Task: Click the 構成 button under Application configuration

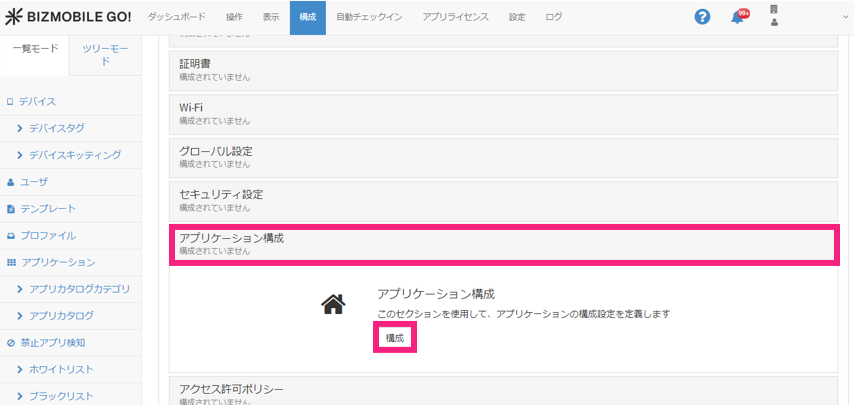Action: 395,339
